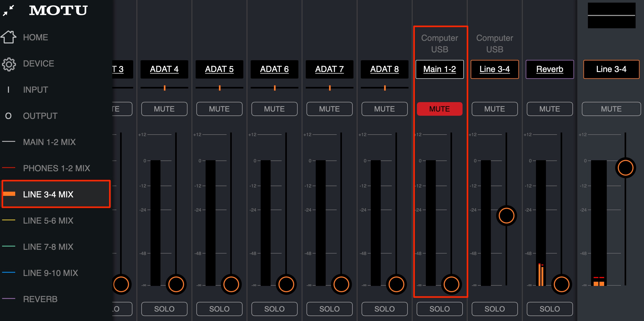This screenshot has width=644, height=321.
Task: Mute the Line 3-4 master output
Action: pos(611,109)
